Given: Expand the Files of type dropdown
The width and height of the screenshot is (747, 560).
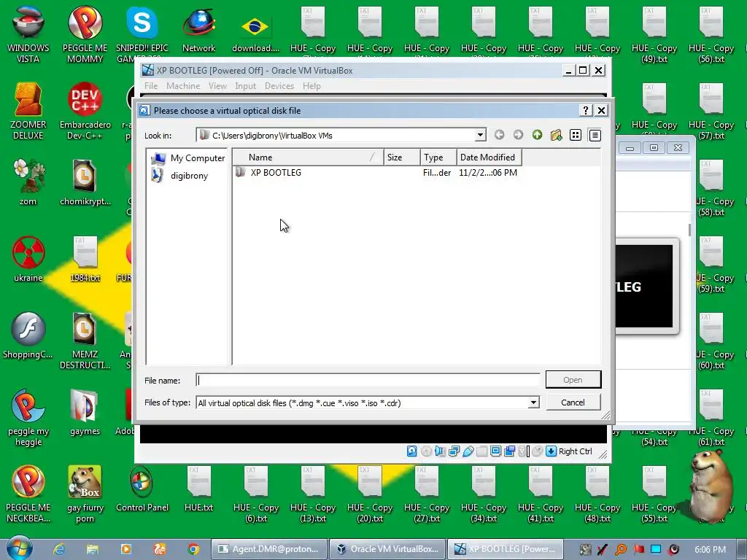Looking at the screenshot, I should point(533,402).
